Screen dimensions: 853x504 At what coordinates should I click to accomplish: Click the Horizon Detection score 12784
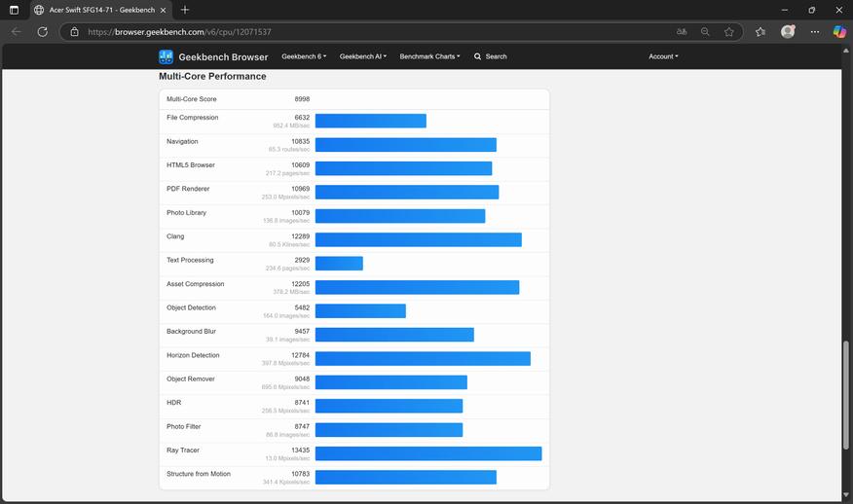click(x=300, y=355)
